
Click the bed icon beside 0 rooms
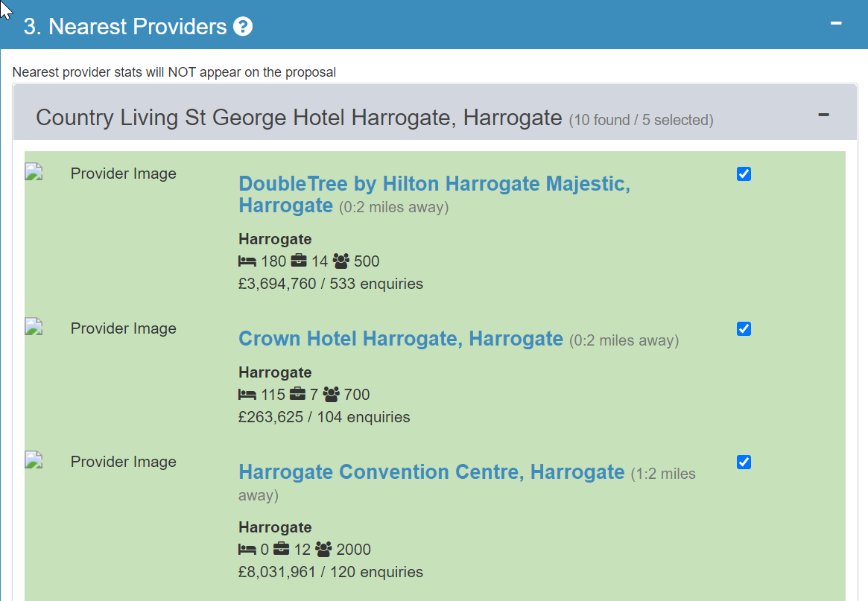click(x=247, y=550)
